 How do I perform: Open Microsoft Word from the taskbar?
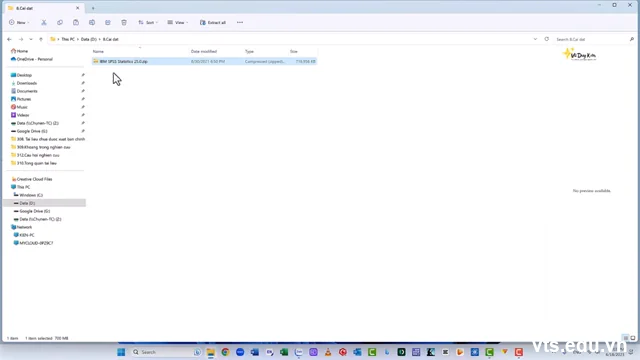click(x=255, y=352)
